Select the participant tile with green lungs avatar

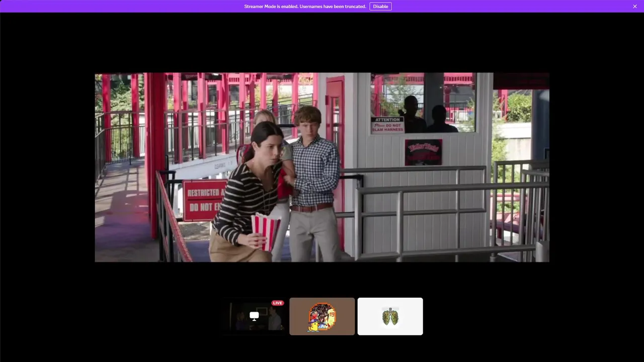[390, 316]
